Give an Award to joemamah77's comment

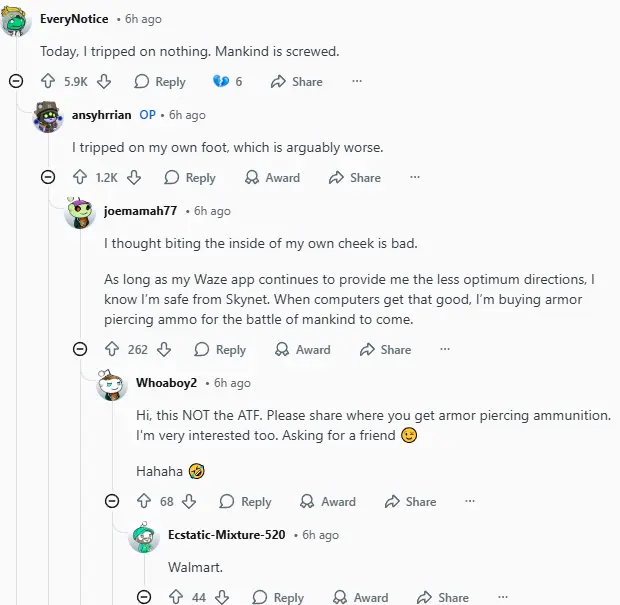(302, 350)
